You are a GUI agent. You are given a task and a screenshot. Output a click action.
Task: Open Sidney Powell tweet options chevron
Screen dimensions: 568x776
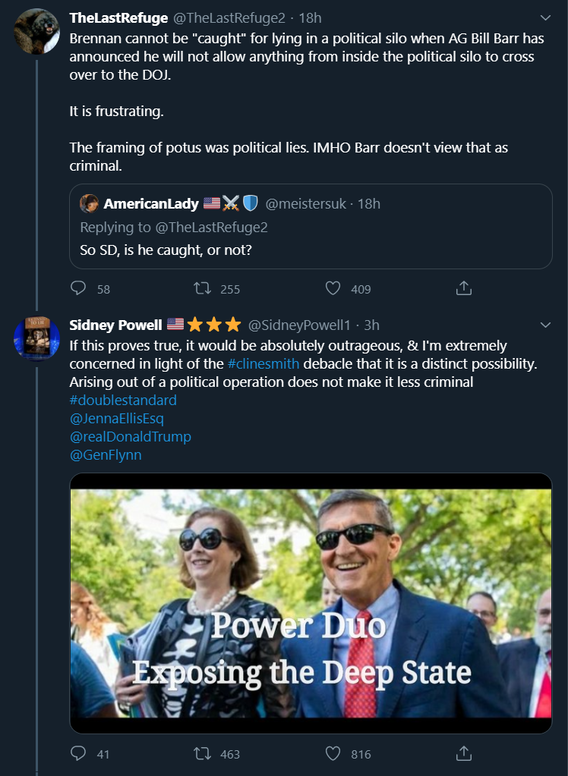(x=545, y=325)
